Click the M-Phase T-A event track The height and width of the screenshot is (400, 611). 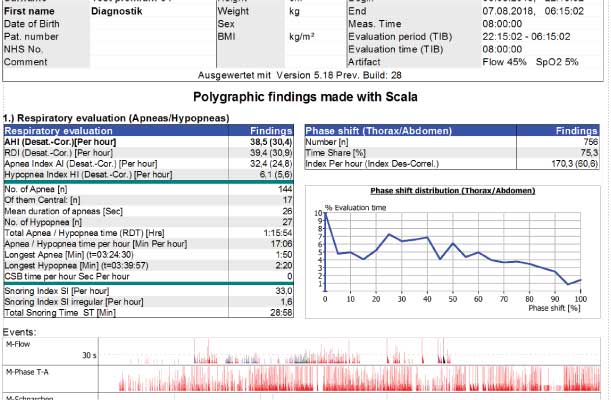pyautogui.click(x=350, y=381)
